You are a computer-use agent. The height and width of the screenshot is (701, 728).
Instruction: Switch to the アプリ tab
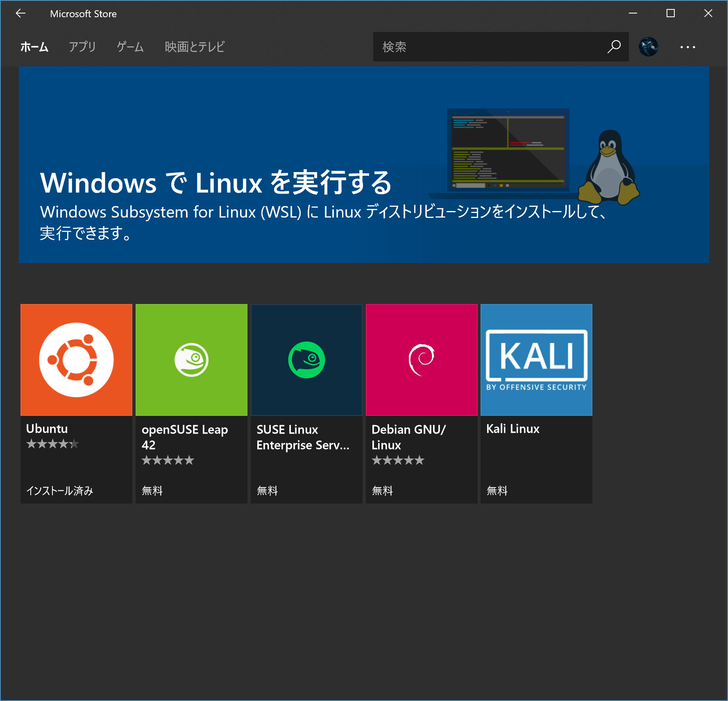pos(82,47)
